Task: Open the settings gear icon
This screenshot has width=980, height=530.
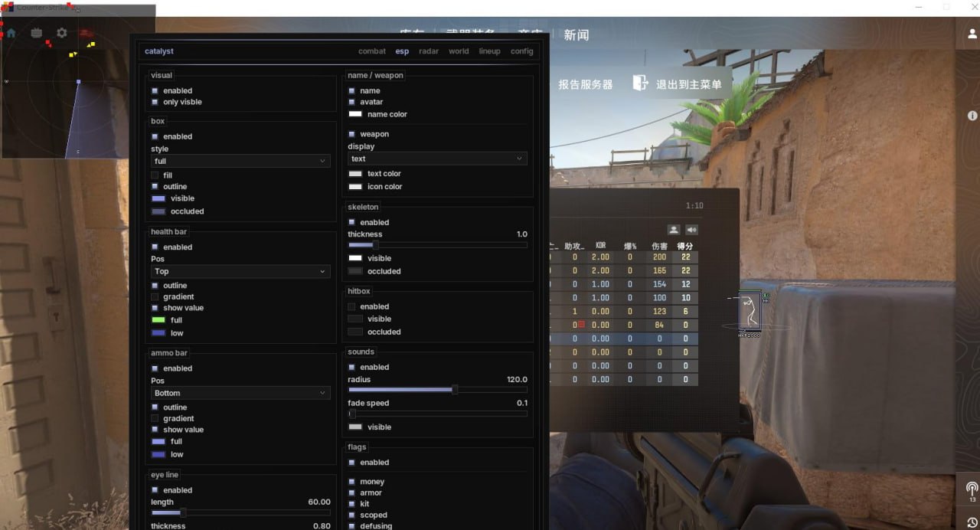Action: click(x=62, y=33)
